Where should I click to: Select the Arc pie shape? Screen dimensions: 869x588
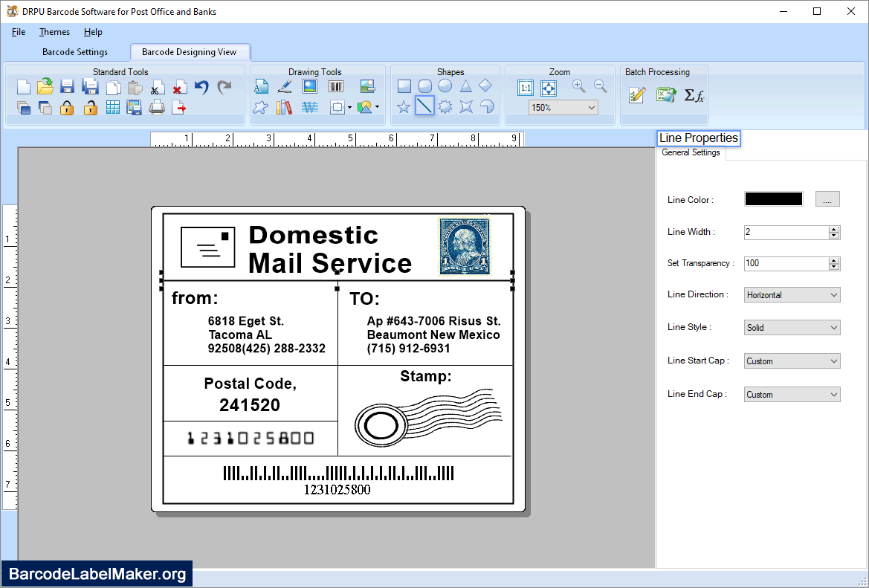487,106
